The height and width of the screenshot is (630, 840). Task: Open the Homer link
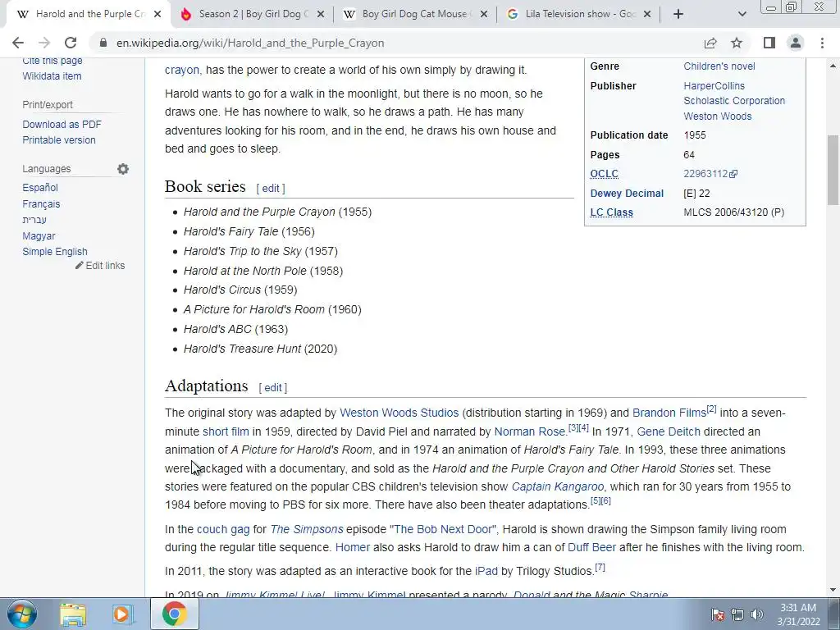tap(353, 547)
